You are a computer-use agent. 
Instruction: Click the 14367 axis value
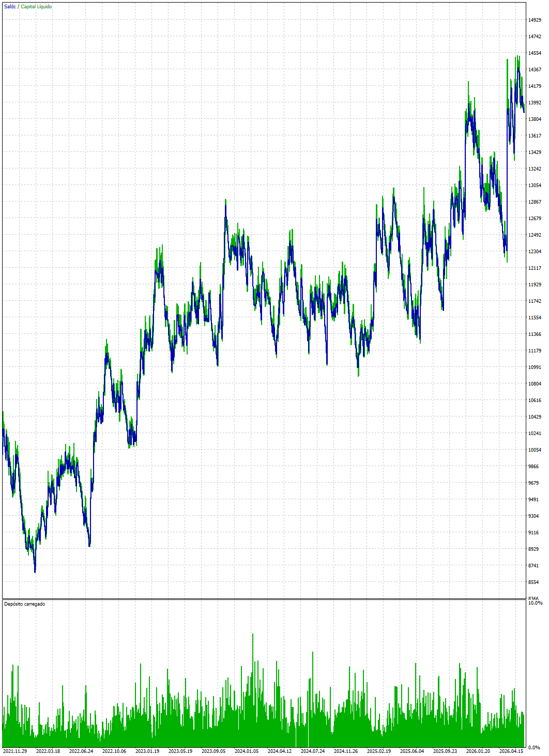535,70
